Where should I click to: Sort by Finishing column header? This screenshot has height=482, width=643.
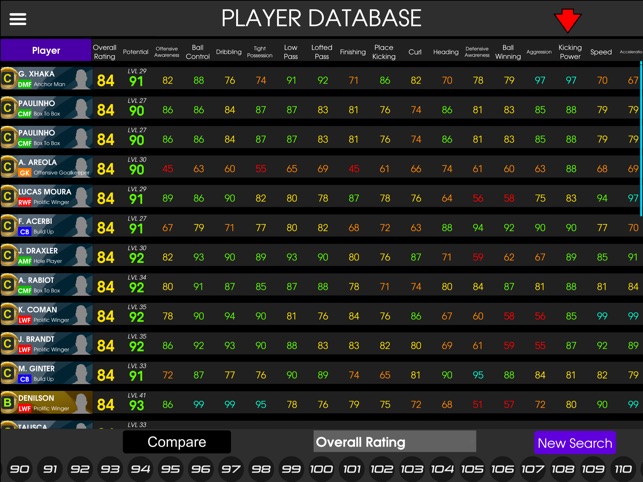click(353, 52)
